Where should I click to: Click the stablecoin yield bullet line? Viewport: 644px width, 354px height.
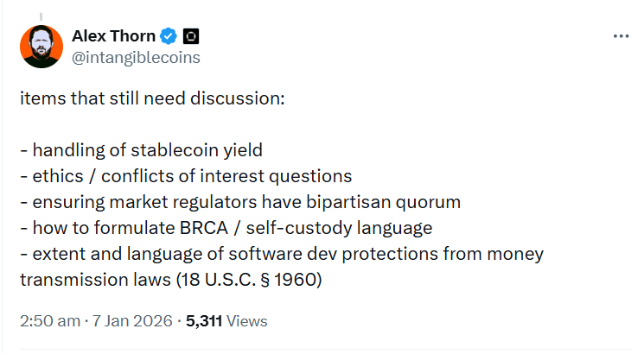pyautogui.click(x=141, y=150)
